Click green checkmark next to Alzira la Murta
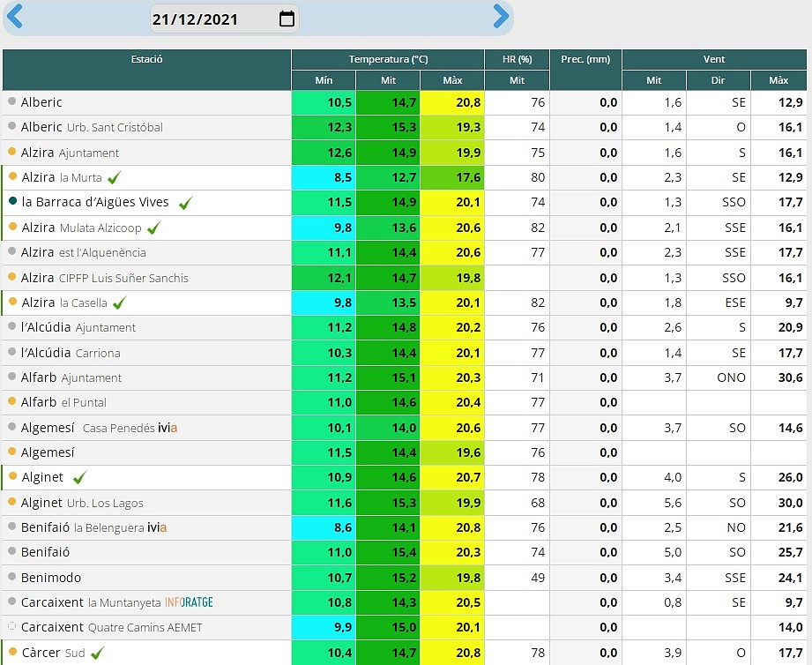This screenshot has height=665, width=812. pos(115,177)
